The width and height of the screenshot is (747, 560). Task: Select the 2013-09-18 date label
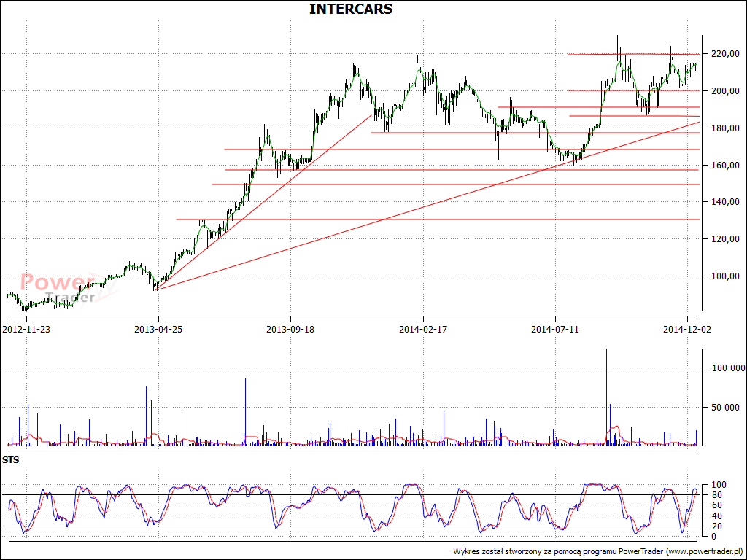(290, 329)
